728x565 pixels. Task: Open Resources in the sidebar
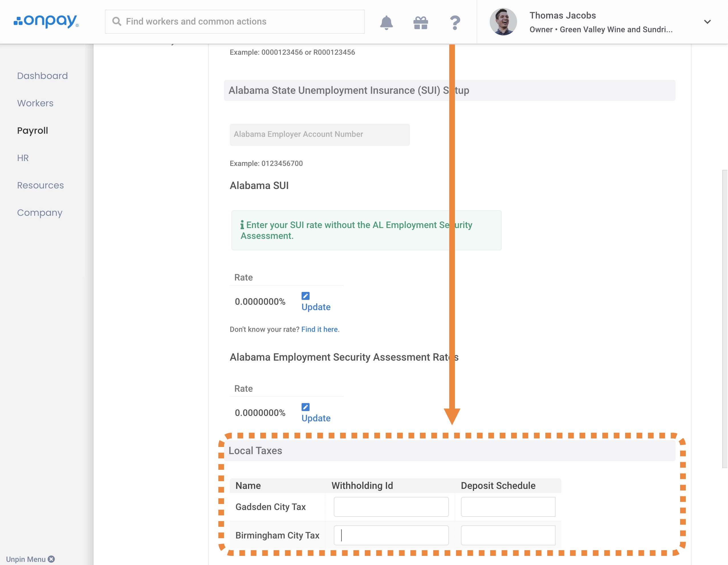pyautogui.click(x=40, y=185)
